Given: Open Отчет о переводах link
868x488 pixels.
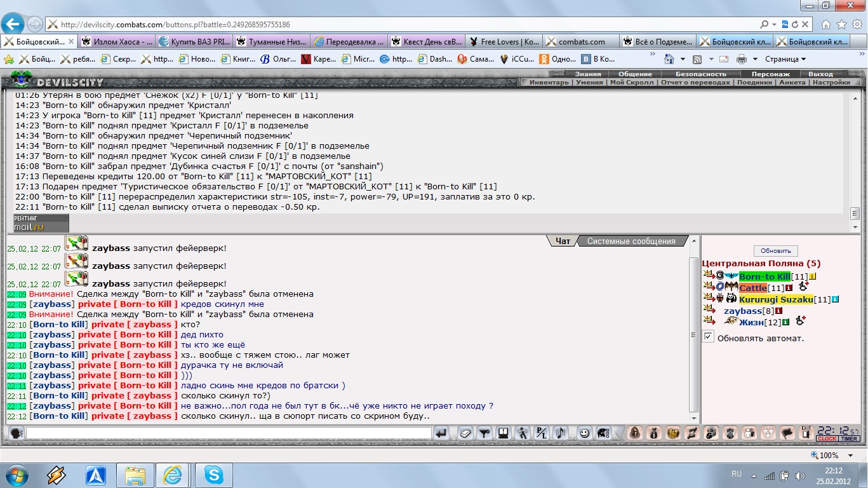Looking at the screenshot, I should coord(695,83).
